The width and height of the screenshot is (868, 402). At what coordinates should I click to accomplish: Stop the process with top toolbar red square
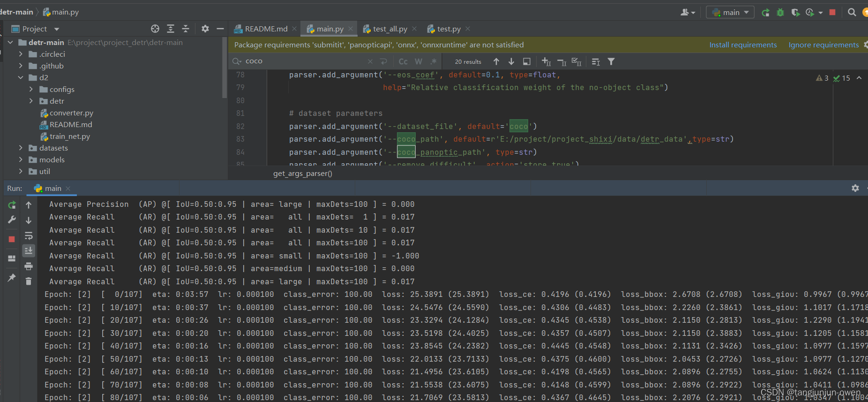tap(832, 13)
